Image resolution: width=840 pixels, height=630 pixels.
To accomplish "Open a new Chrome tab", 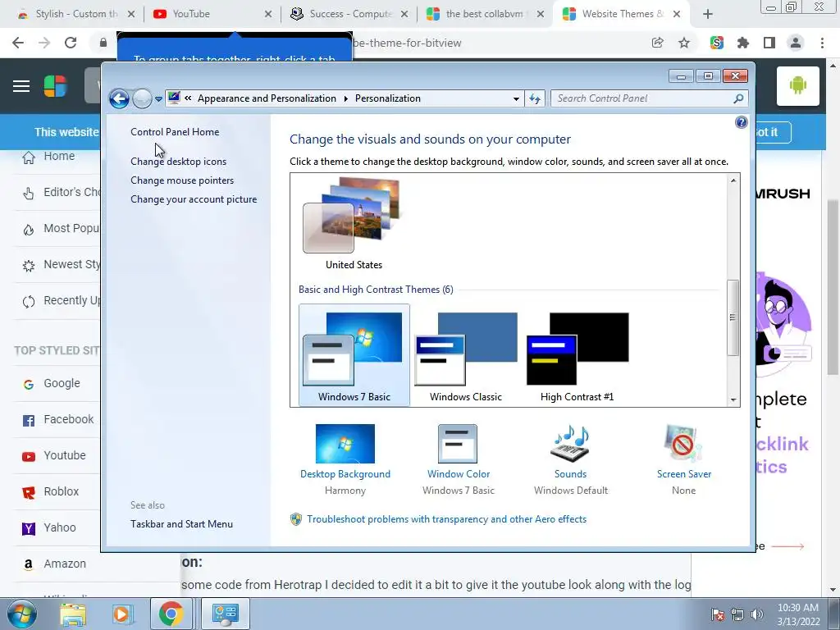I will click(708, 14).
